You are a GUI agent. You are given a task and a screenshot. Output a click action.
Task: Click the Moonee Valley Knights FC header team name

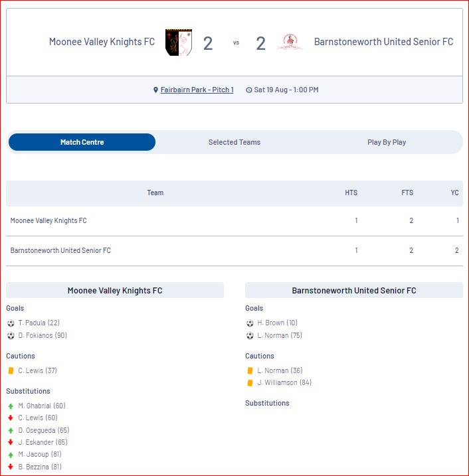pyautogui.click(x=102, y=42)
